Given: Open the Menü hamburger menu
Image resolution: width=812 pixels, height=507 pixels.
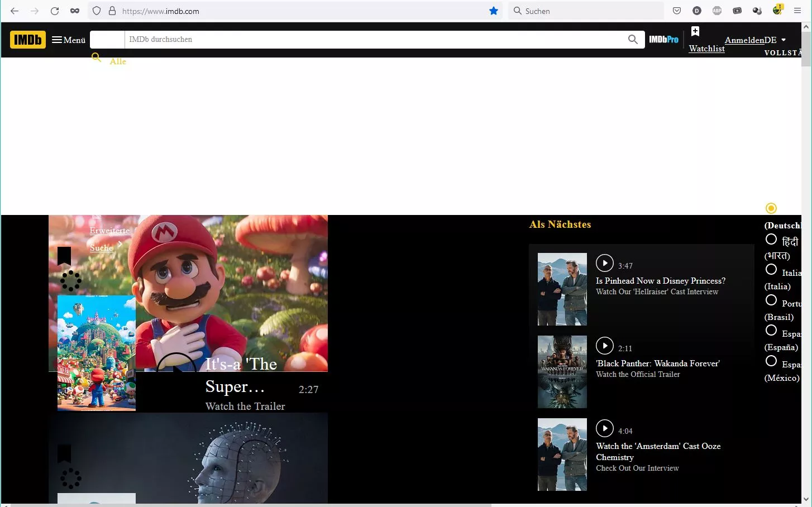Looking at the screenshot, I should coord(69,40).
